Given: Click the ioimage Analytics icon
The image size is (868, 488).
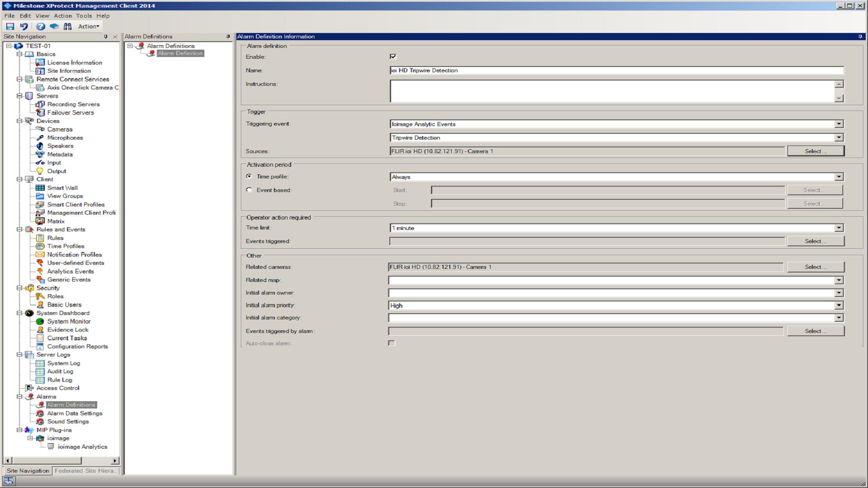Looking at the screenshot, I should (51, 447).
